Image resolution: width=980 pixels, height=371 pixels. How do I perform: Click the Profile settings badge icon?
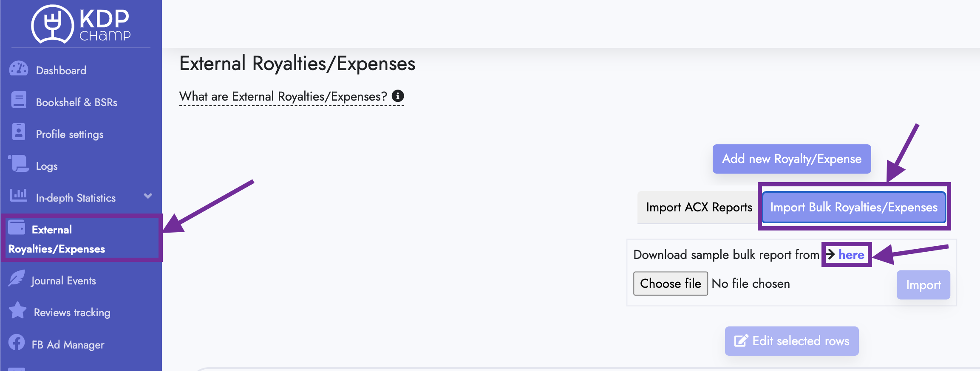click(19, 132)
